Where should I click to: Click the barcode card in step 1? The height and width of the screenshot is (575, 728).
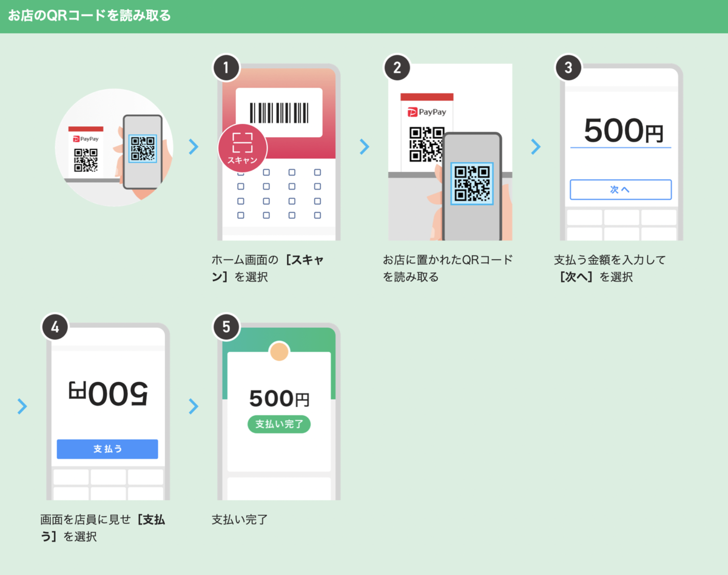click(x=279, y=112)
